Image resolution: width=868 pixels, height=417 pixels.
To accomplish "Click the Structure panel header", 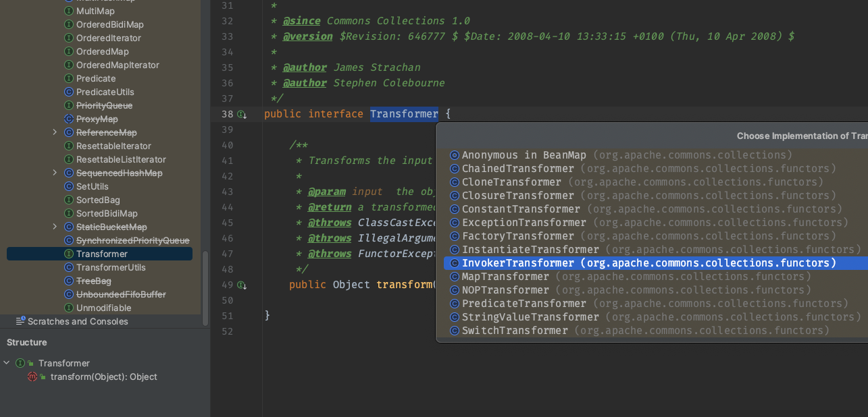I will [27, 342].
